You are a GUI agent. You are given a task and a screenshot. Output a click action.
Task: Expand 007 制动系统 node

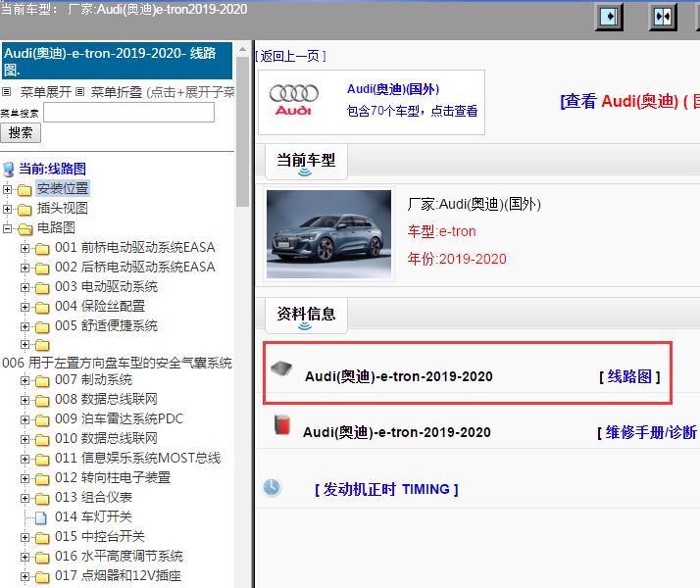25,381
